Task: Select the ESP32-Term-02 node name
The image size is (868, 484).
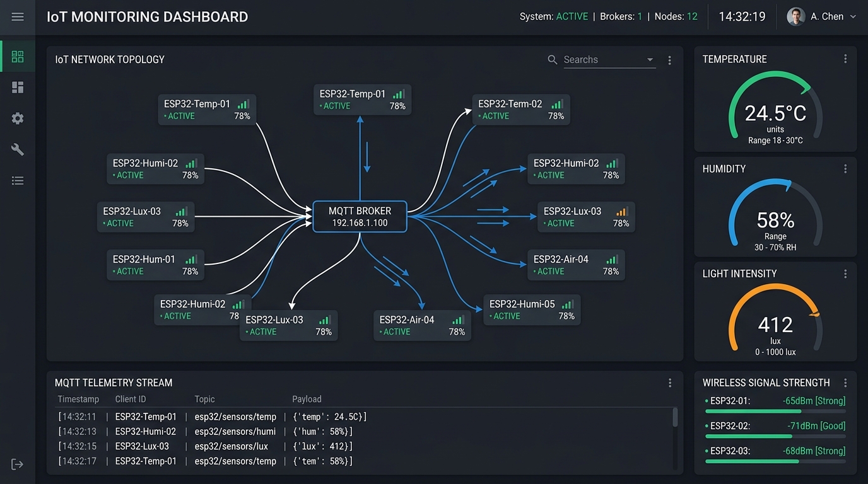Action: click(510, 104)
